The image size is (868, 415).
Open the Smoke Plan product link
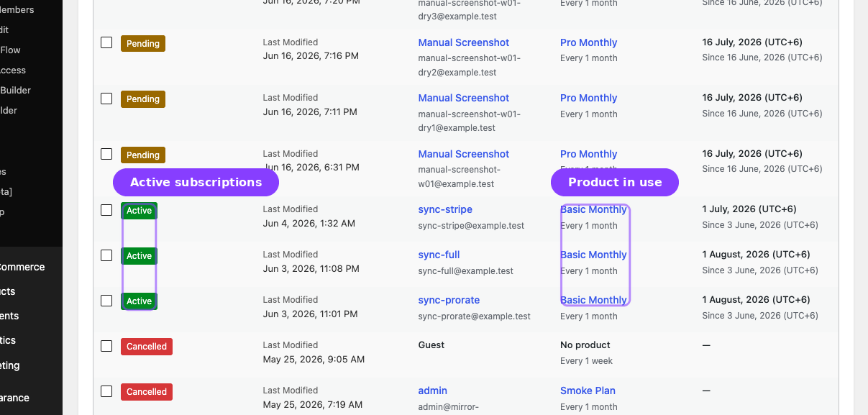(588, 391)
